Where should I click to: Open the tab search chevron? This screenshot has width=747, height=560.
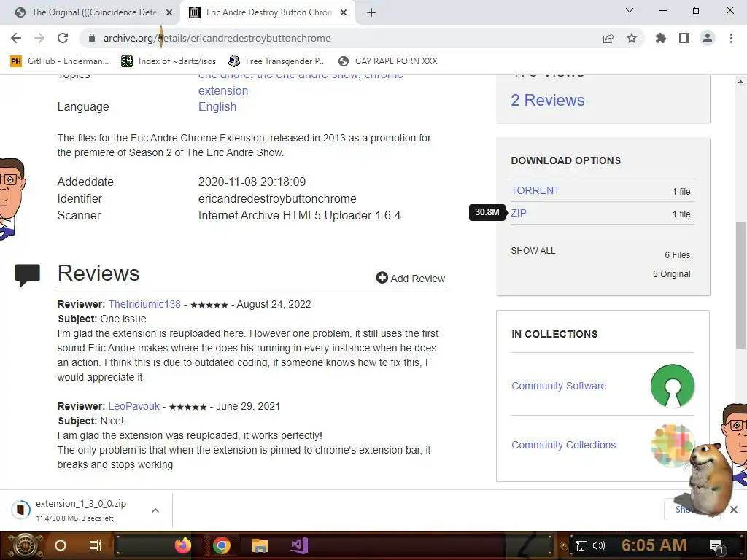(x=630, y=10)
